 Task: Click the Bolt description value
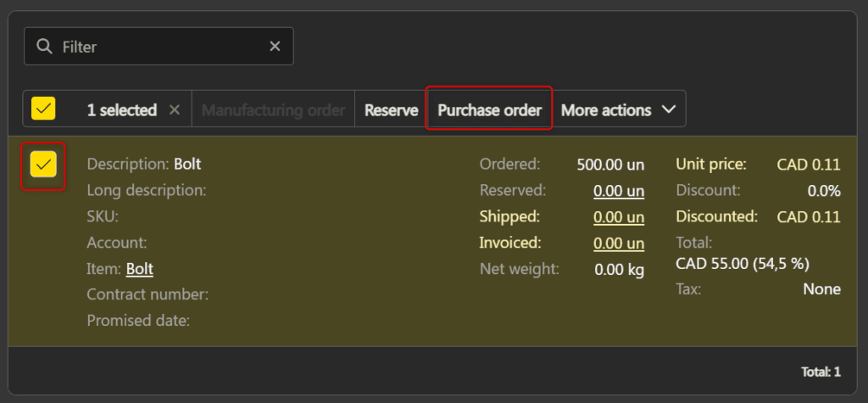click(x=187, y=164)
